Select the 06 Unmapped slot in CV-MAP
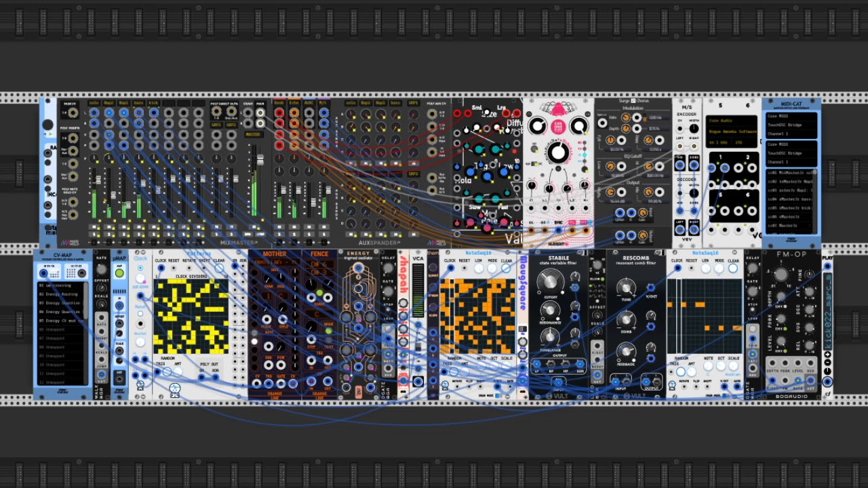 coord(60,329)
